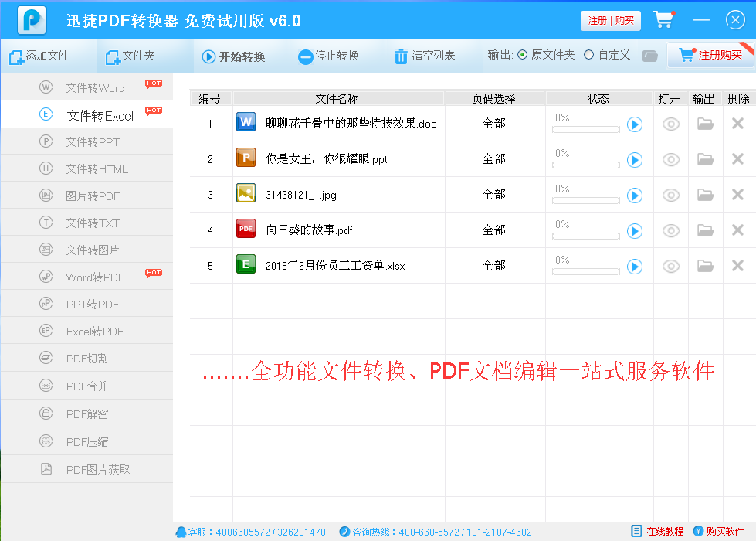Viewport: 756px width, 541px height.
Task: Click 停止转换 to stop conversion
Action: point(328,56)
